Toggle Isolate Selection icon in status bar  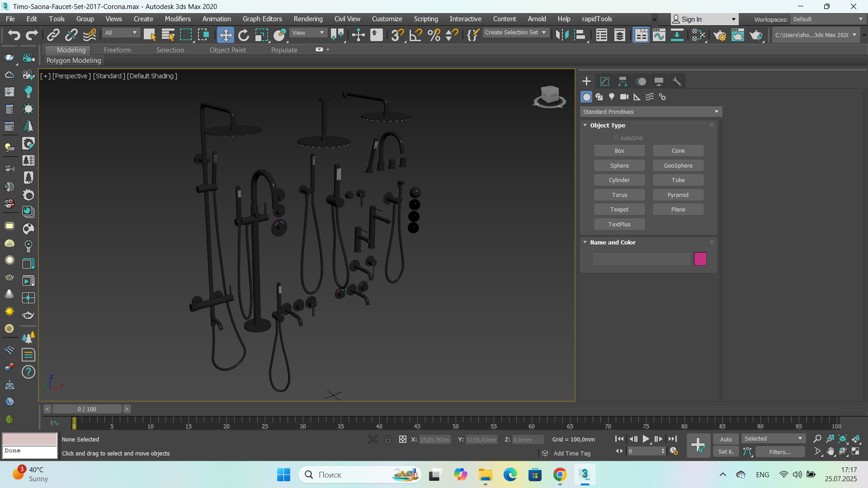tap(373, 439)
